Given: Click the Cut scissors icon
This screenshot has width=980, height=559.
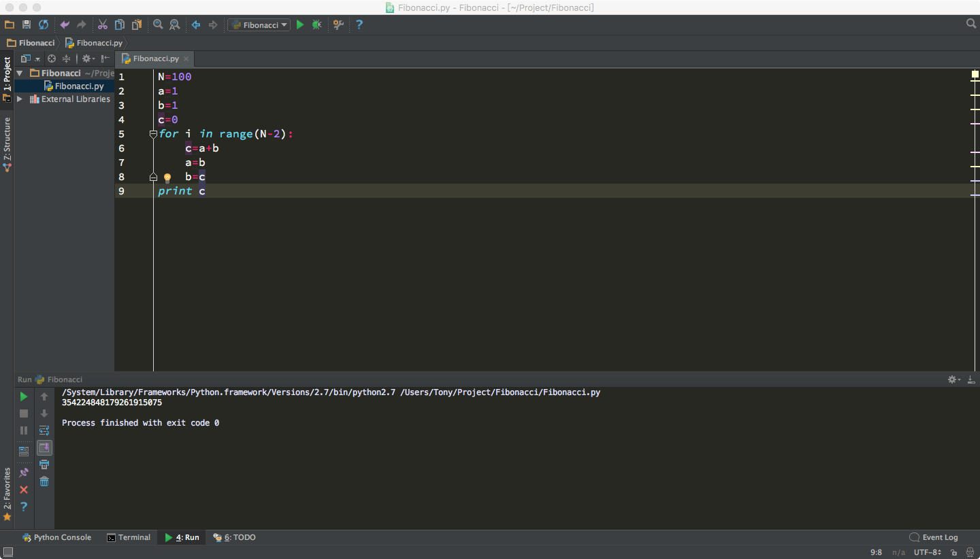Looking at the screenshot, I should coord(103,24).
